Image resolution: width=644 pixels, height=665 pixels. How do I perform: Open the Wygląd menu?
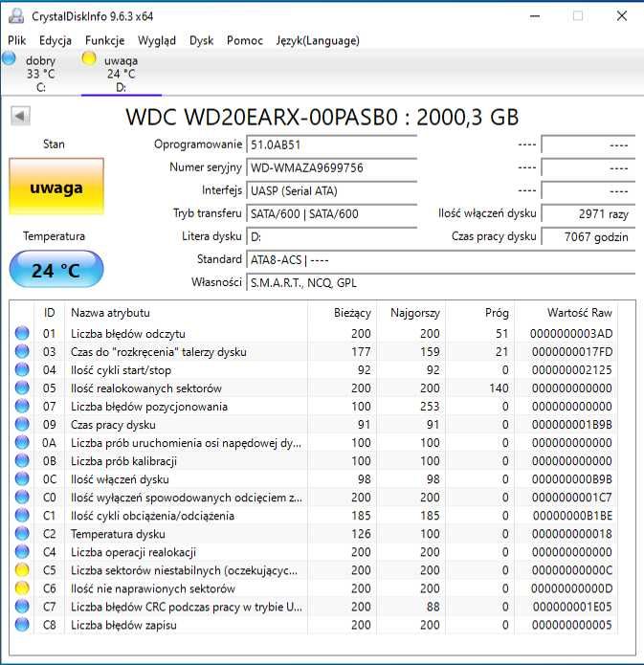[157, 40]
